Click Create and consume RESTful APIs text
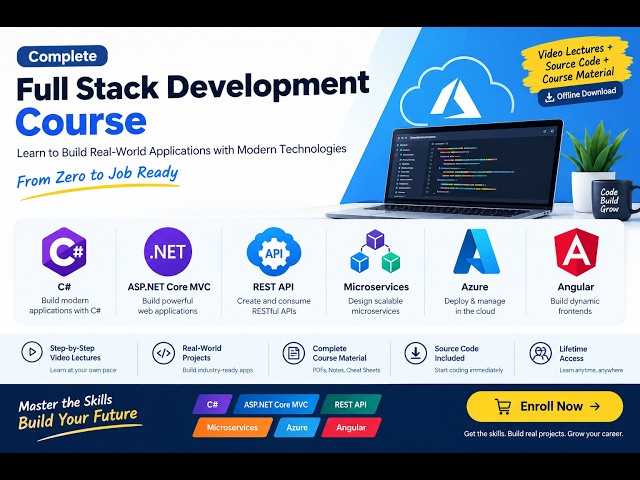The image size is (640, 480). point(273,306)
